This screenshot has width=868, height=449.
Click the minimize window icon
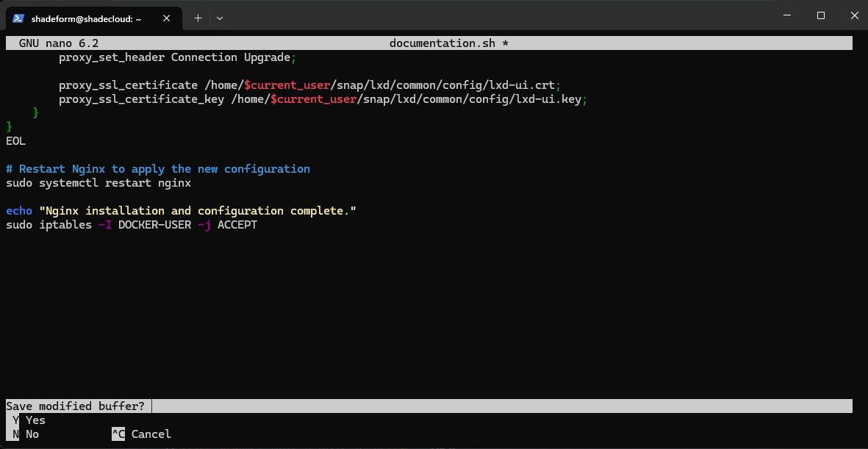[x=786, y=15]
